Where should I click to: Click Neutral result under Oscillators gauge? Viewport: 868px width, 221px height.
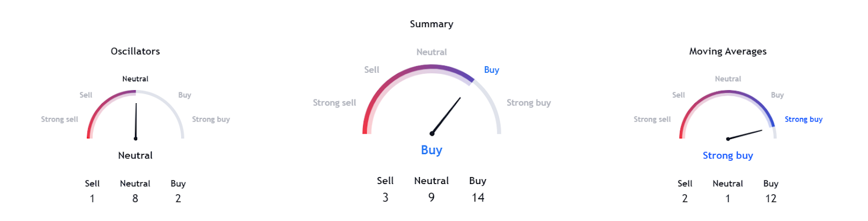(135, 155)
